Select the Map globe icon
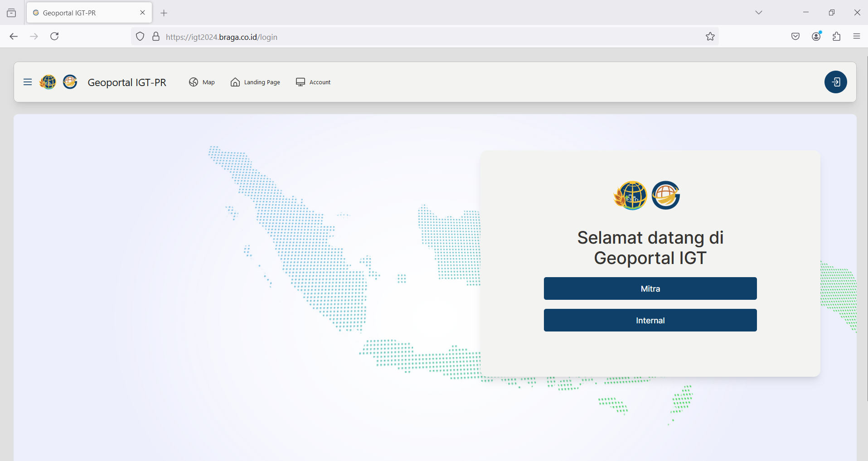 pos(194,82)
